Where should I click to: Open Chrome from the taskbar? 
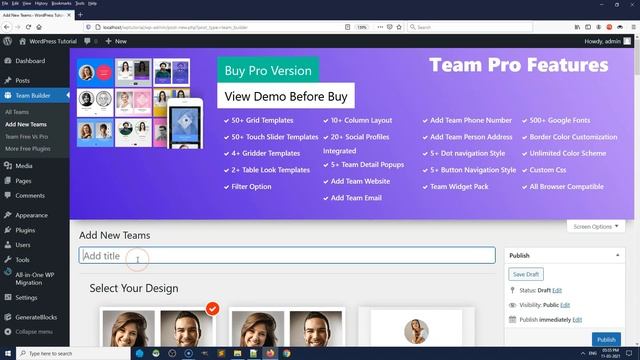(x=287, y=353)
